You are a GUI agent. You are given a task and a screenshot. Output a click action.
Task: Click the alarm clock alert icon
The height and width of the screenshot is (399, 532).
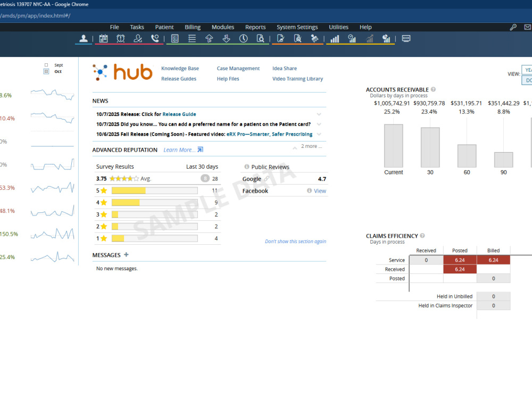(120, 39)
